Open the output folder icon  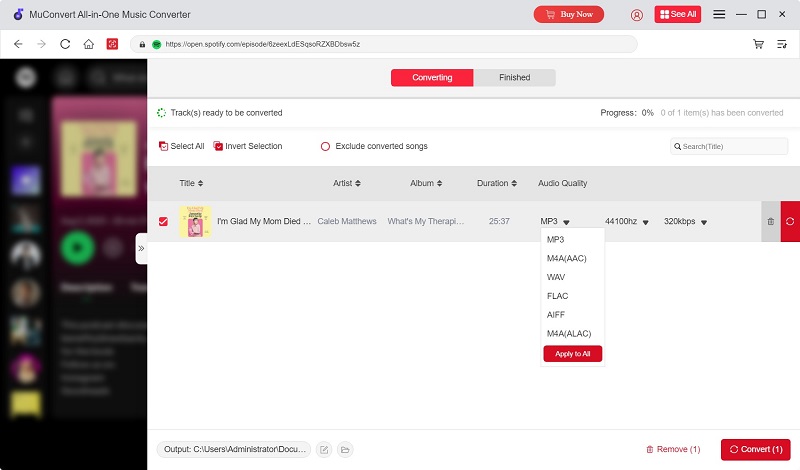click(345, 450)
